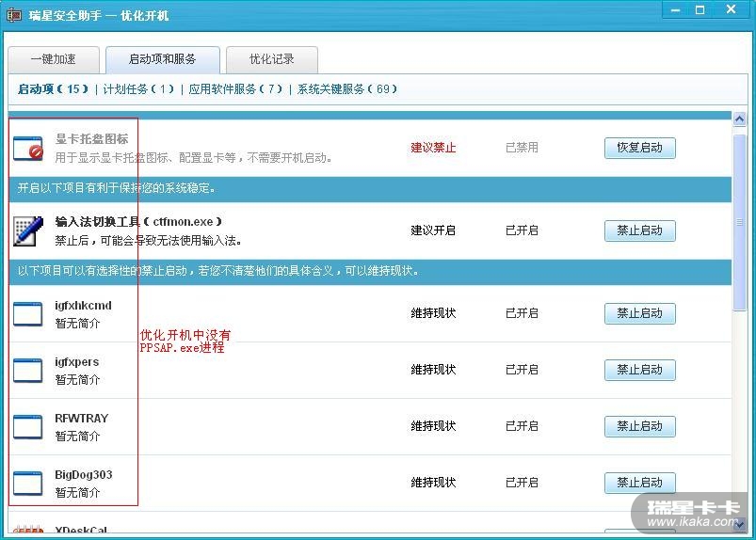Click the ctfmon.exe pen-and-keyboard icon
The width and height of the screenshot is (756, 540).
[28, 231]
